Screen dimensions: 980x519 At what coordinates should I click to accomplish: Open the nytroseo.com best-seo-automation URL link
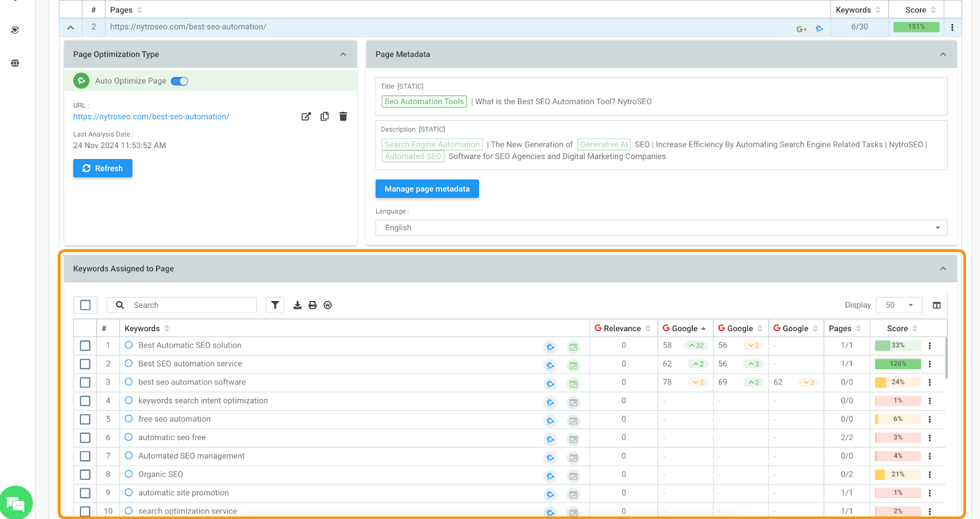point(151,116)
